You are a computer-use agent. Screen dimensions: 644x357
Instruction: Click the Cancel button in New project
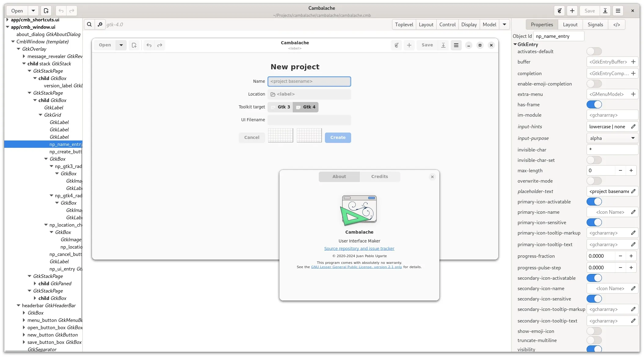point(252,137)
